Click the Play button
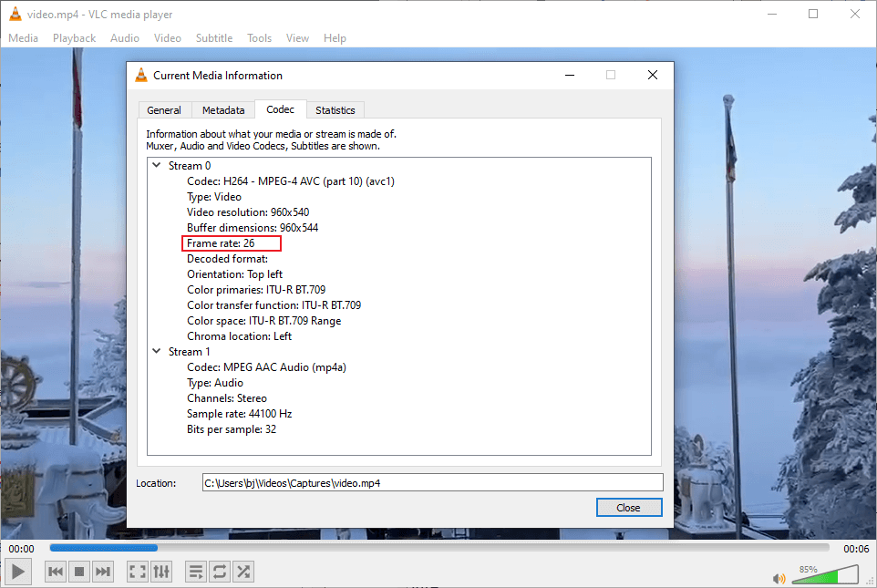This screenshot has width=877, height=588. tap(17, 572)
